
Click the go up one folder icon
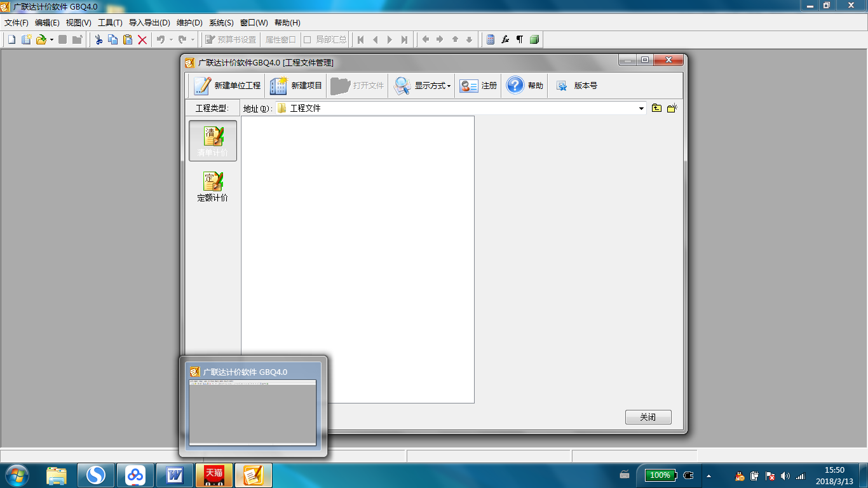coord(657,108)
